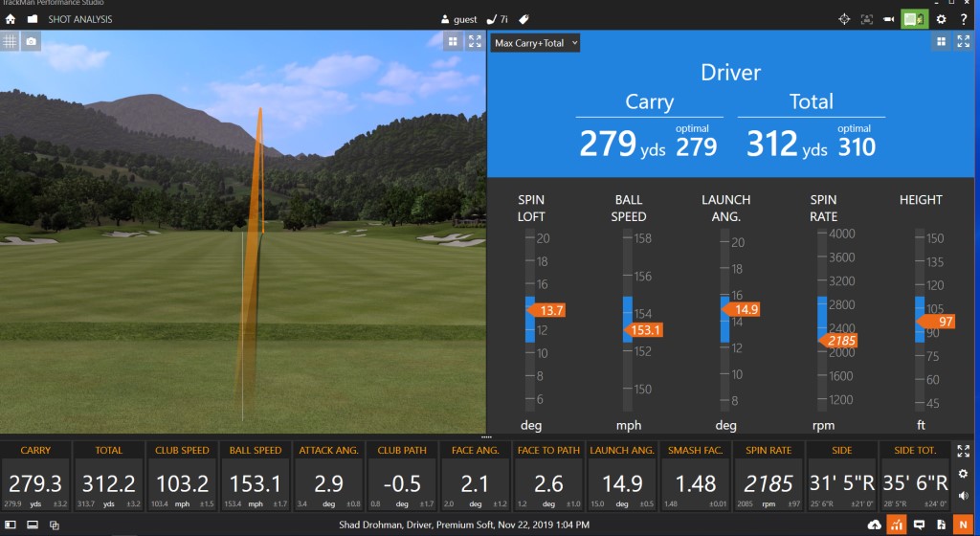Upload session via cloud icon

point(875,525)
